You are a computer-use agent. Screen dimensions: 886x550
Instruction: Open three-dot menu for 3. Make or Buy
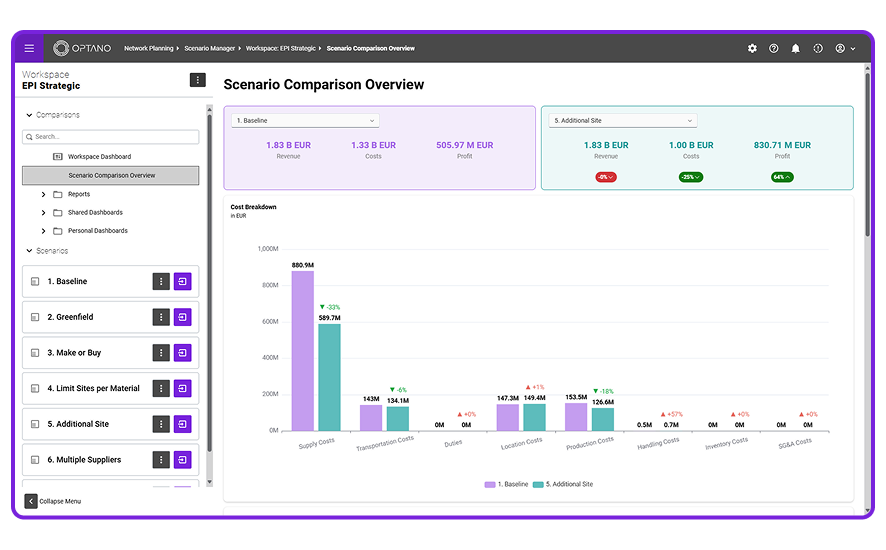161,353
